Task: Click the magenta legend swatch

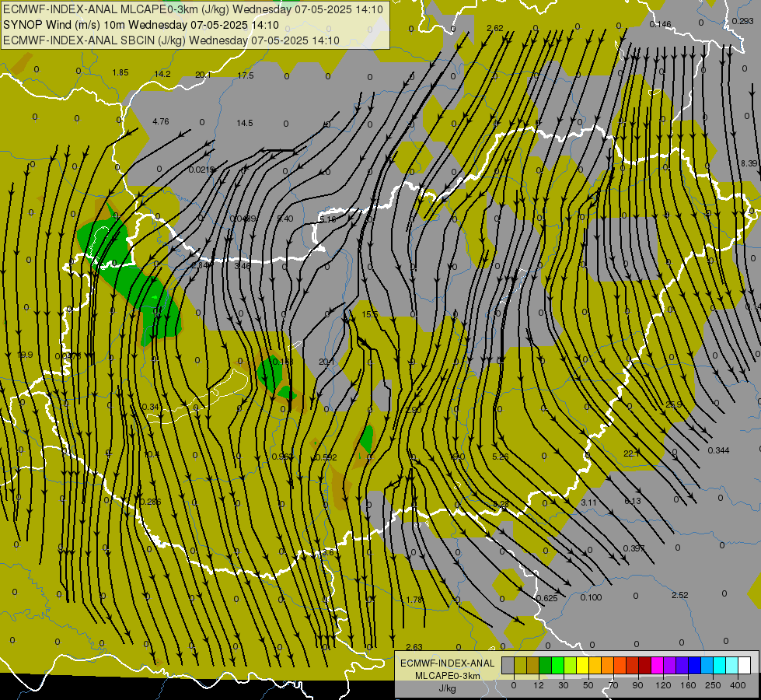Action: (657, 666)
